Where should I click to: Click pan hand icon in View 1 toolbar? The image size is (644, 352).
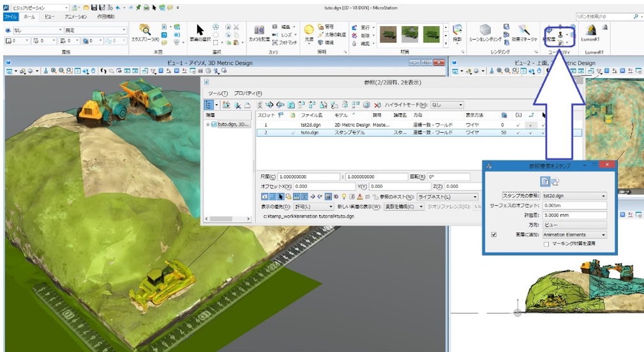coord(94,71)
